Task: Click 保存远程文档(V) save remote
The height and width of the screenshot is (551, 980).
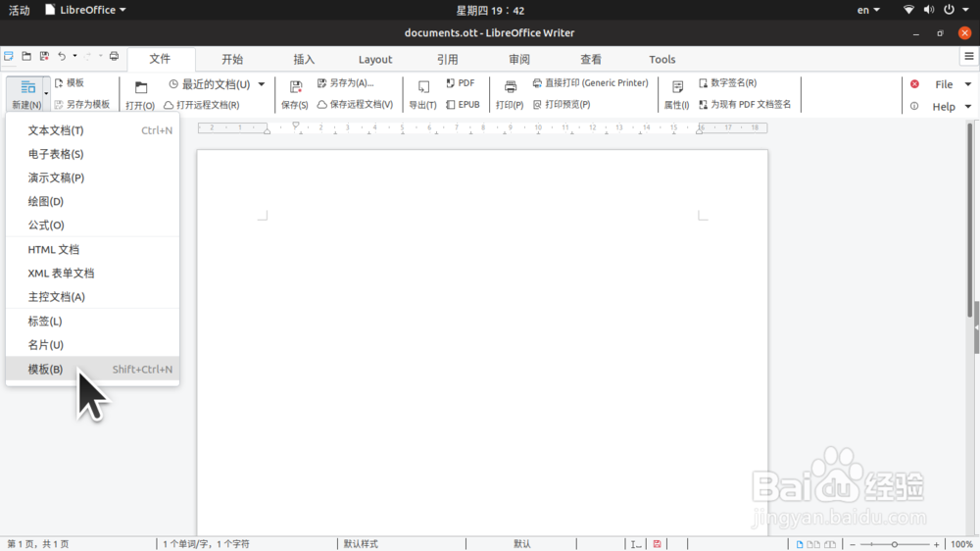Action: pyautogui.click(x=355, y=105)
